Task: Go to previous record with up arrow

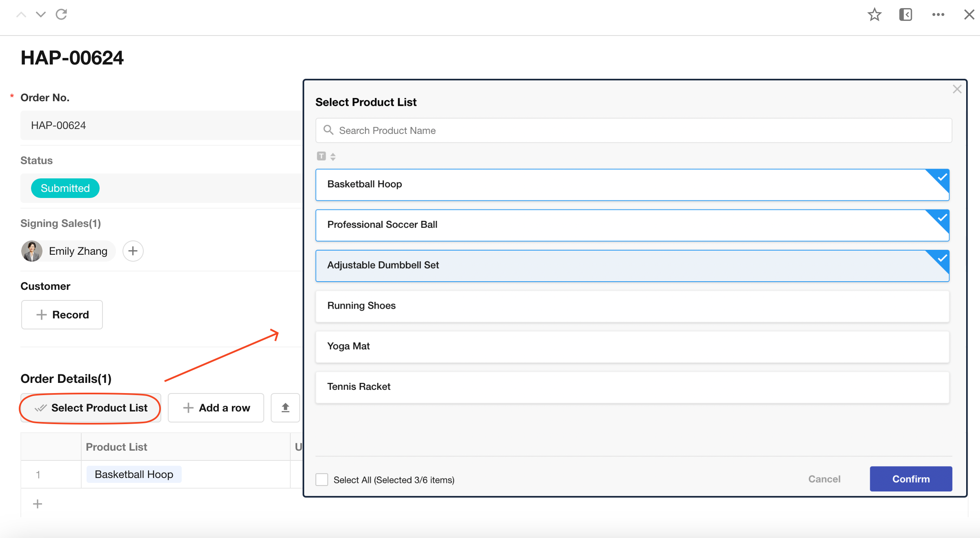Action: 21,15
